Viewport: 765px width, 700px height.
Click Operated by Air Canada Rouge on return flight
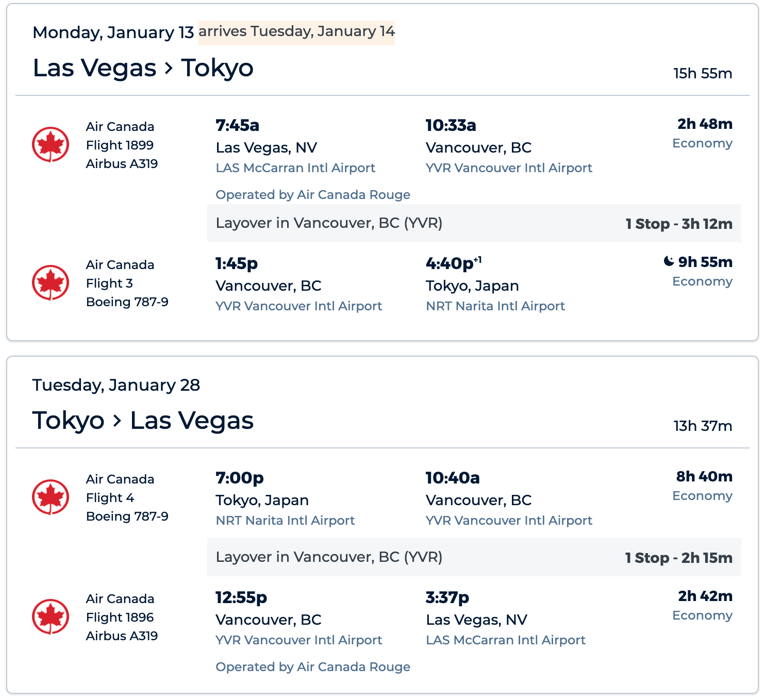click(x=313, y=667)
